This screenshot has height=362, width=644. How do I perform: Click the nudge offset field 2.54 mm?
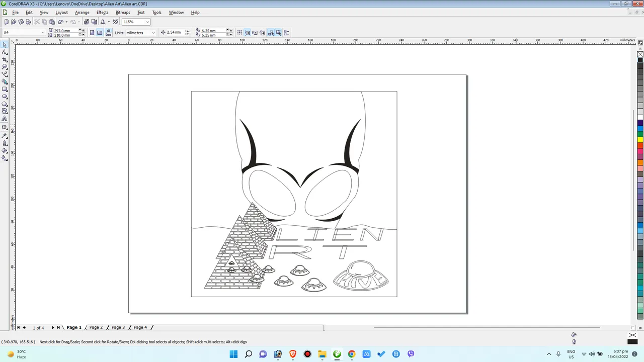pyautogui.click(x=175, y=33)
